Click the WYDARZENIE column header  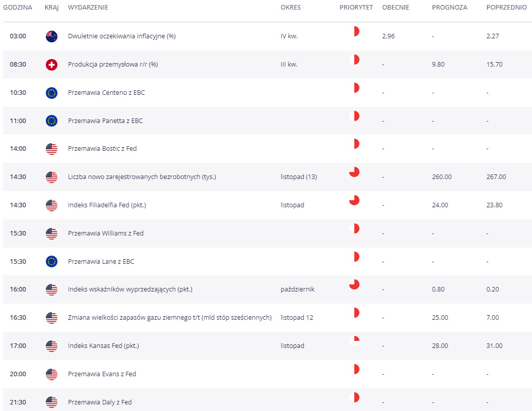88,8
